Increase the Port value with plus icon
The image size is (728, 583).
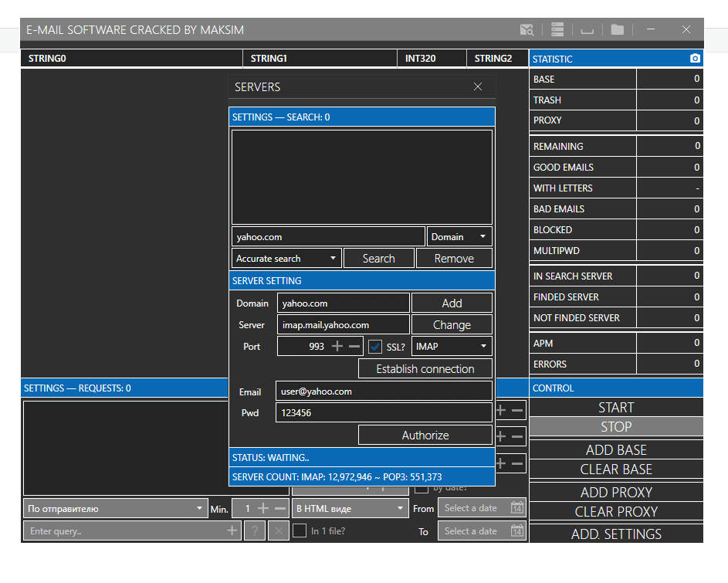337,347
